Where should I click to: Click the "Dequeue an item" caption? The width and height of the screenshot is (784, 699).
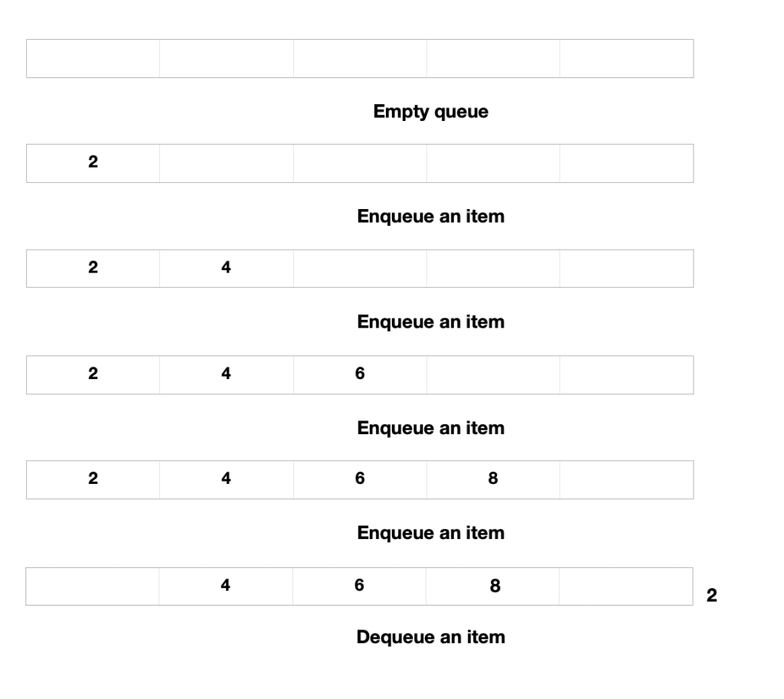tap(430, 636)
